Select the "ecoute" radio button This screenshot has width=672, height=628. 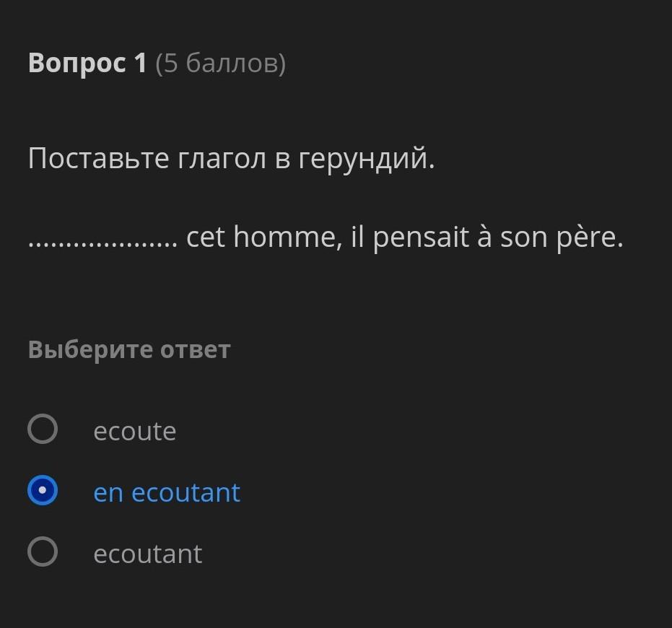click(43, 429)
